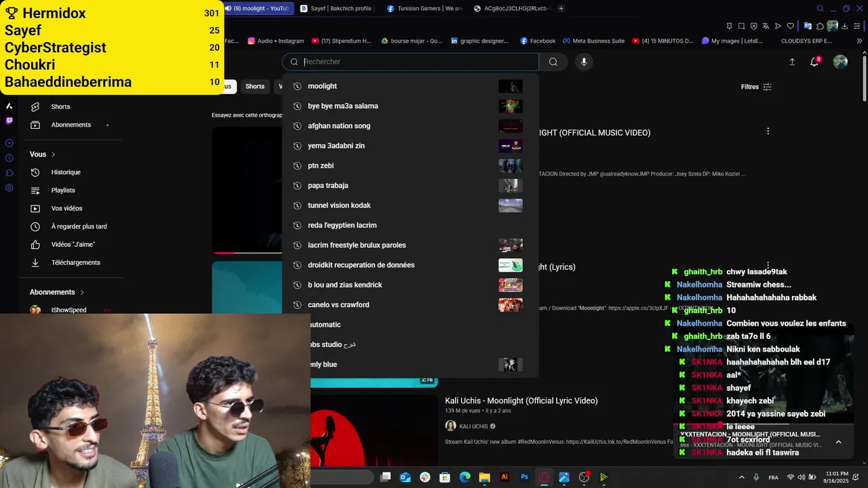The image size is (868, 488).
Task: Open File Explorer from the taskbar
Action: pyautogui.click(x=484, y=477)
